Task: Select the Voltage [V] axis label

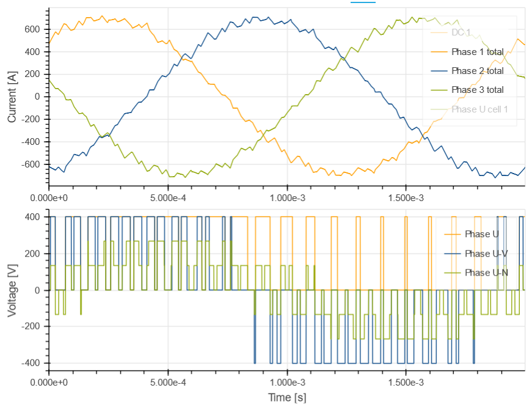Action: (12, 290)
